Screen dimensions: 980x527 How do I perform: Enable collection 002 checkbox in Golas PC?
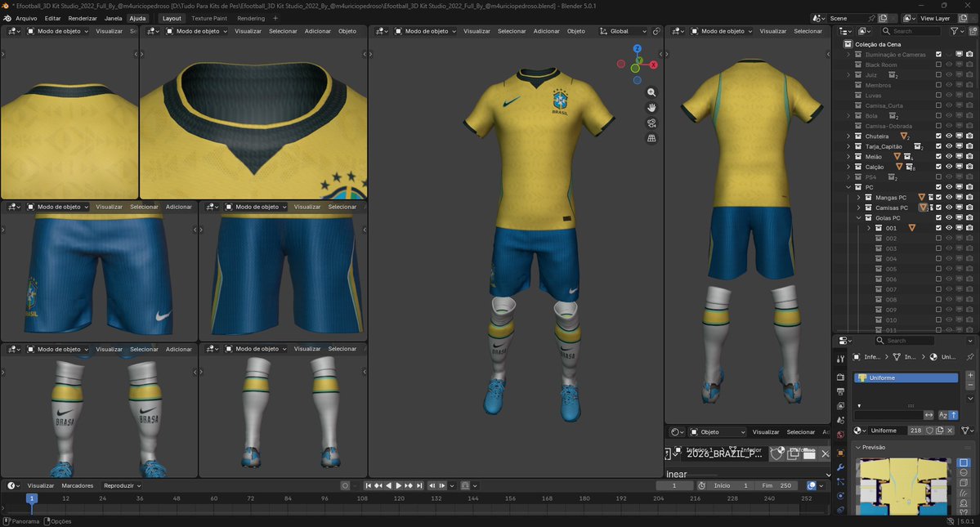[x=938, y=239]
